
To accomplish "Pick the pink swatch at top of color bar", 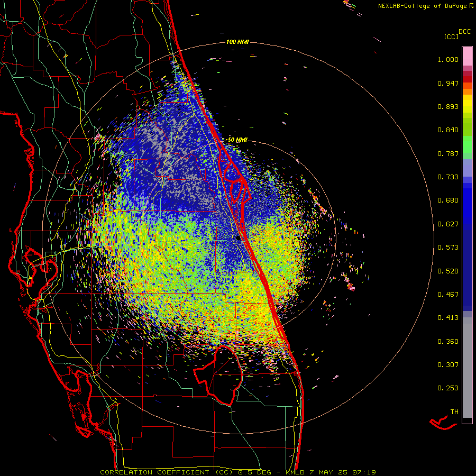I will tap(467, 57).
